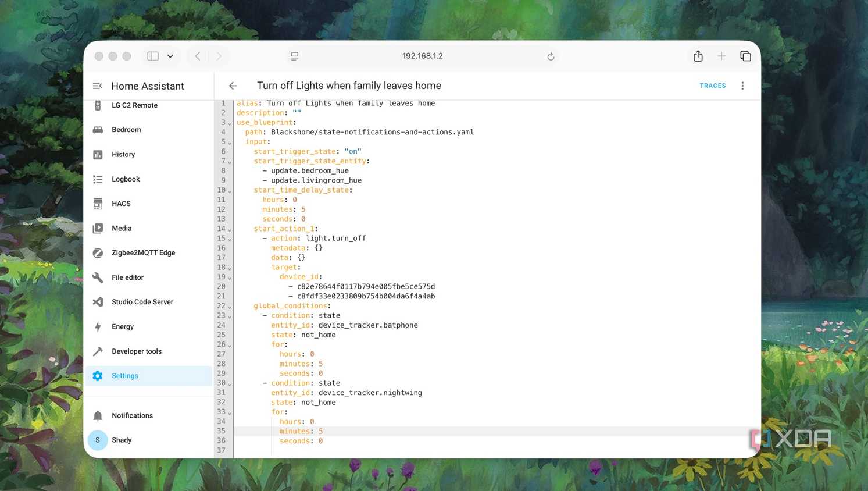Open the Energy dashboard
Screen dimensions: 868x491
[x=149, y=326]
